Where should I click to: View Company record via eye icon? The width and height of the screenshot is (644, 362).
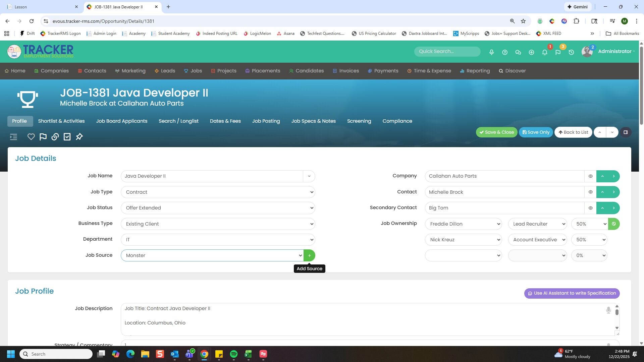point(590,176)
